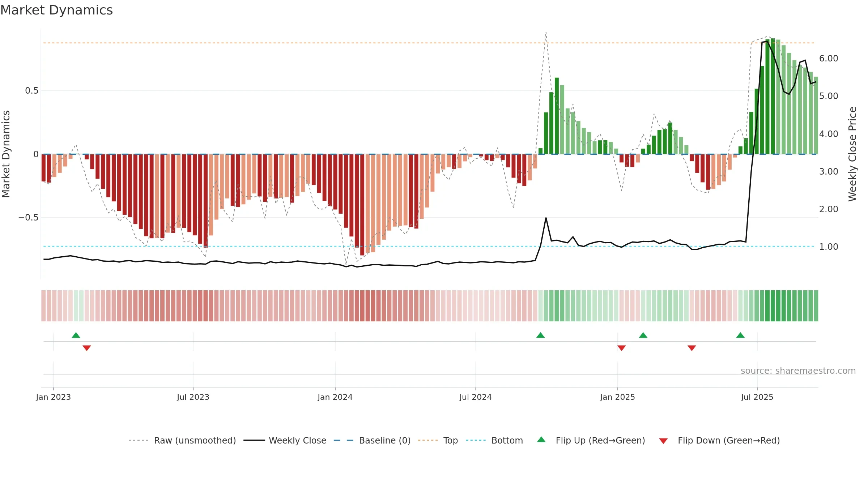Click the 3.00 Weekly Close Price tick
This screenshot has height=488, width=868.
[829, 172]
